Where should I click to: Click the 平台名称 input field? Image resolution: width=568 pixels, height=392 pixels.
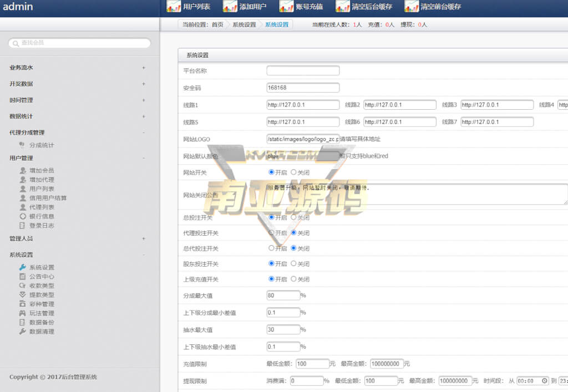[303, 70]
